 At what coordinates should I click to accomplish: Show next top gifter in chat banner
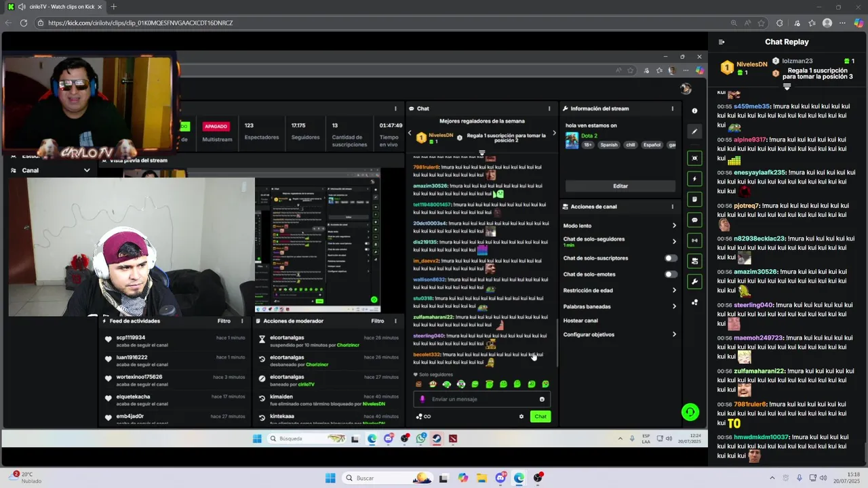(x=554, y=134)
